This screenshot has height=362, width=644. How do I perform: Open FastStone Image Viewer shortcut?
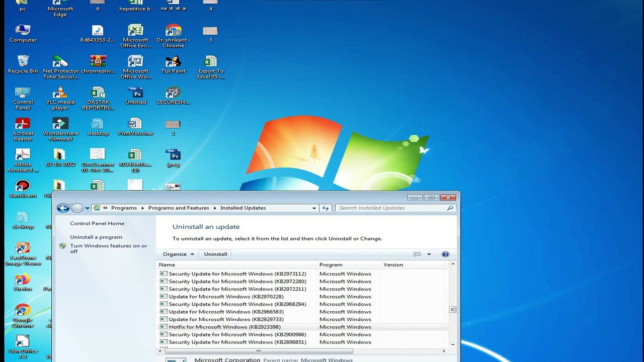(23, 254)
